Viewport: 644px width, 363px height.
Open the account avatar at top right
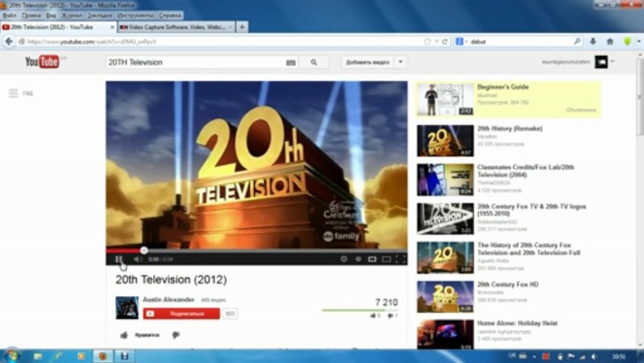pyautogui.click(x=601, y=62)
